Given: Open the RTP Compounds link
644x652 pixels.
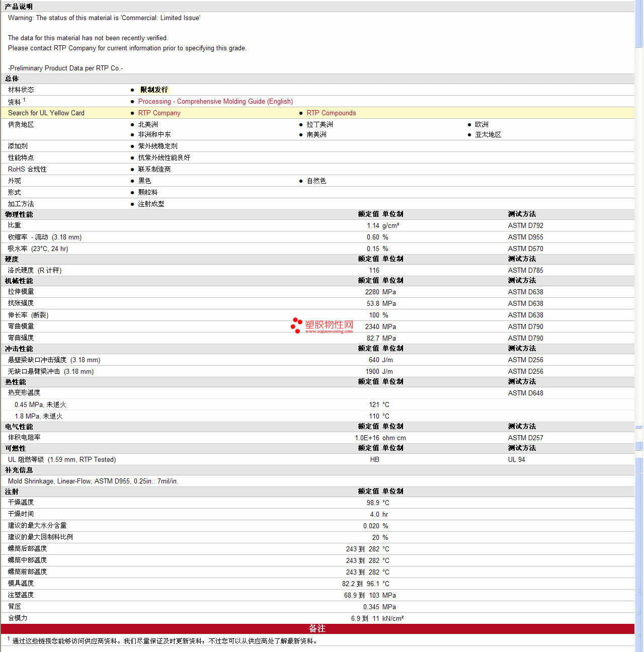Looking at the screenshot, I should click(331, 113).
